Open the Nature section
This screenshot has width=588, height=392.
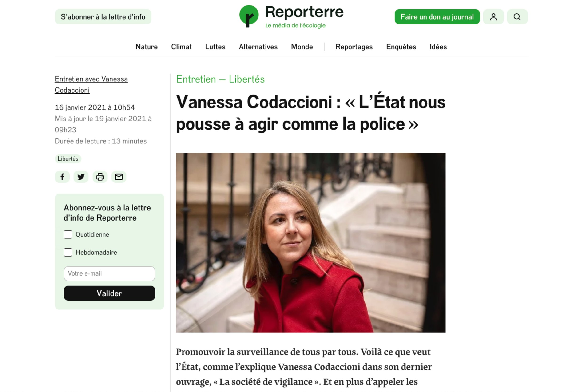click(147, 47)
